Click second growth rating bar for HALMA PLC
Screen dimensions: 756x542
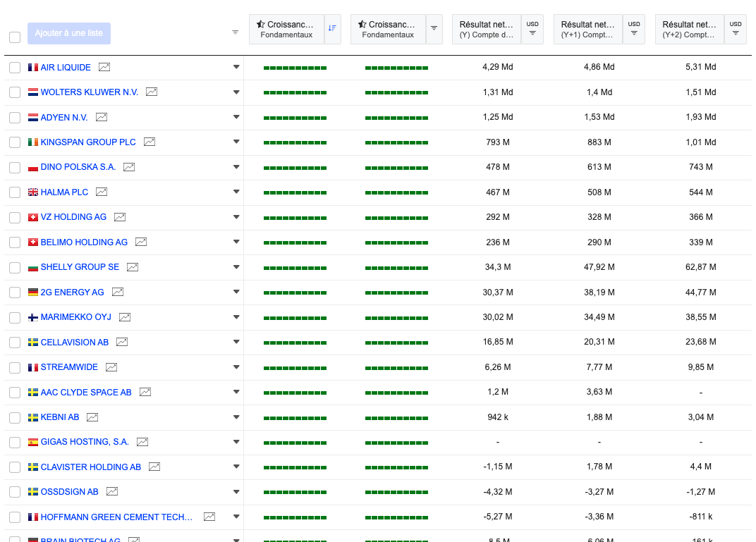tap(397, 192)
